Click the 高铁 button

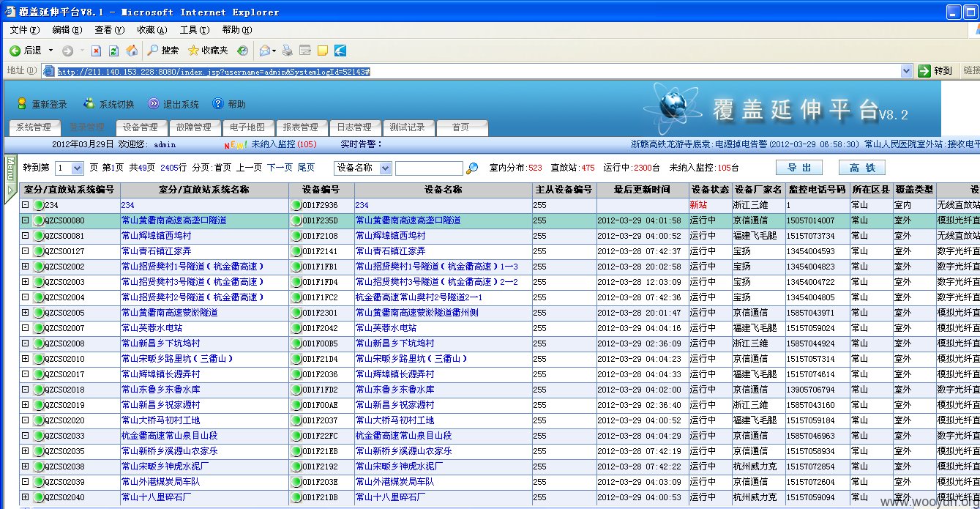tap(862, 168)
